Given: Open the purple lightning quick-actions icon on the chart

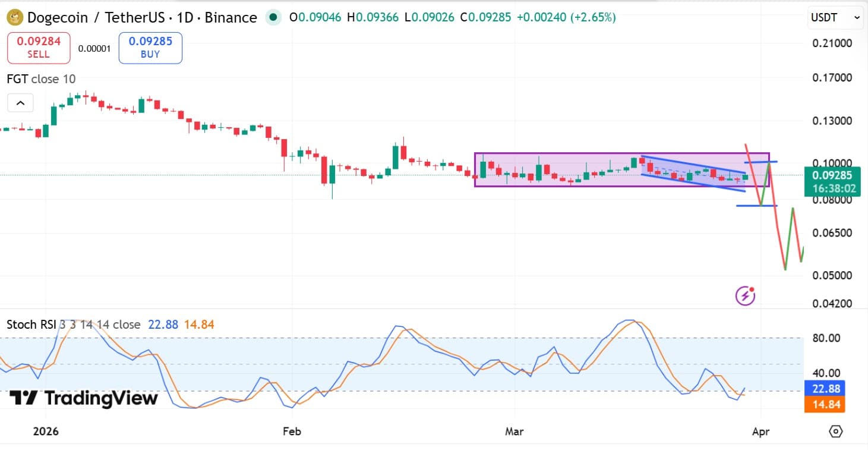Looking at the screenshot, I should pyautogui.click(x=744, y=295).
